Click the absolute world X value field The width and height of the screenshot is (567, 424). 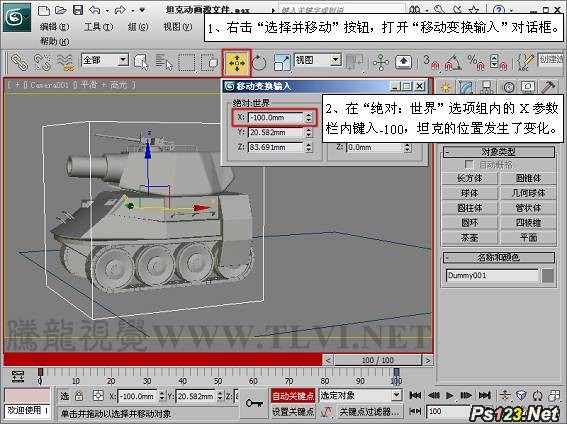point(276,117)
